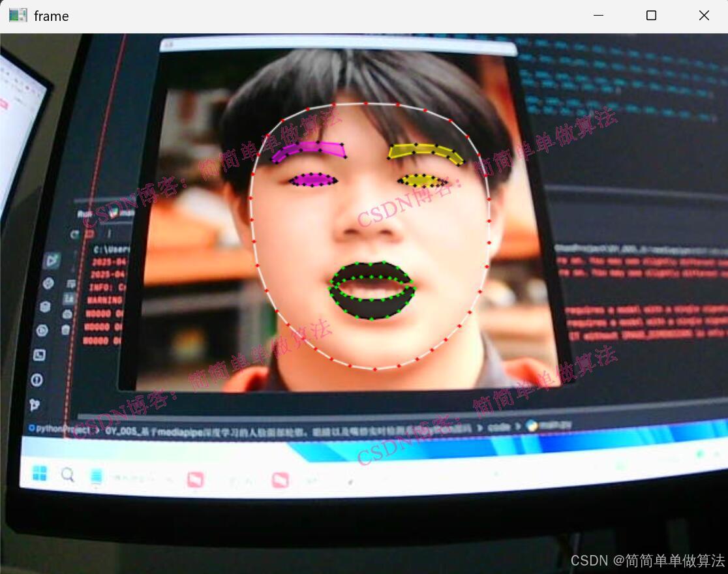728x574 pixels.
Task: Click the code breadcrumb in the status bar
Action: (498, 427)
